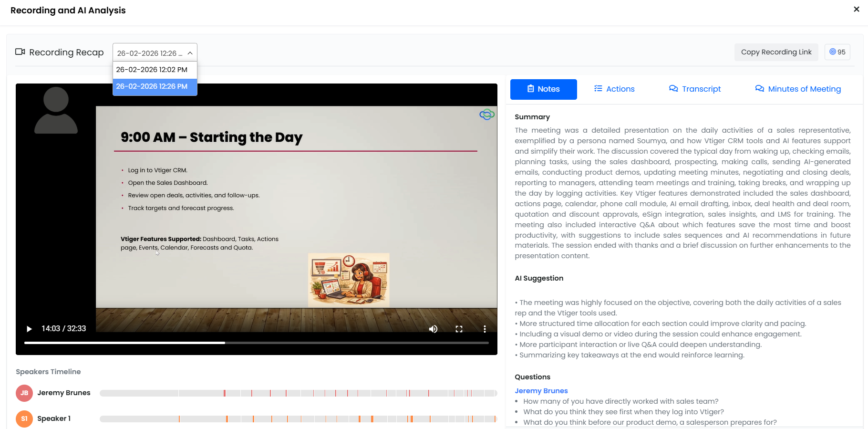Play the meeting recording video
This screenshot has width=868, height=429.
(29, 329)
